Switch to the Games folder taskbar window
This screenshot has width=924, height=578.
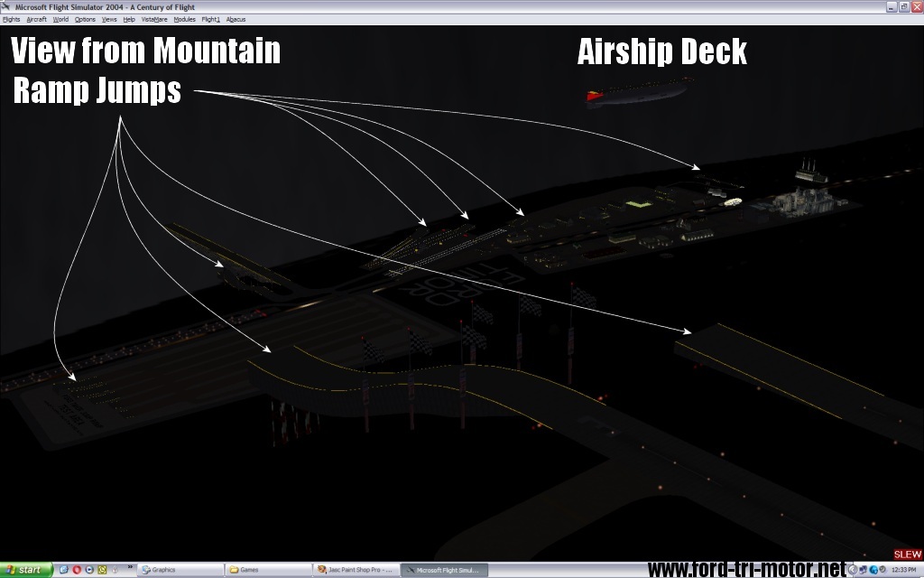(268, 570)
